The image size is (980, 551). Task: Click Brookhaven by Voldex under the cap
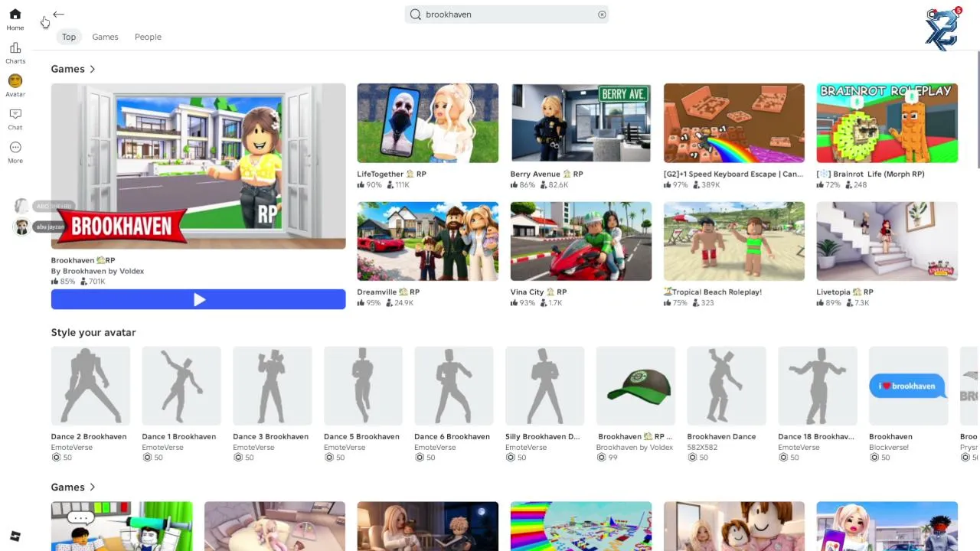coord(635,448)
